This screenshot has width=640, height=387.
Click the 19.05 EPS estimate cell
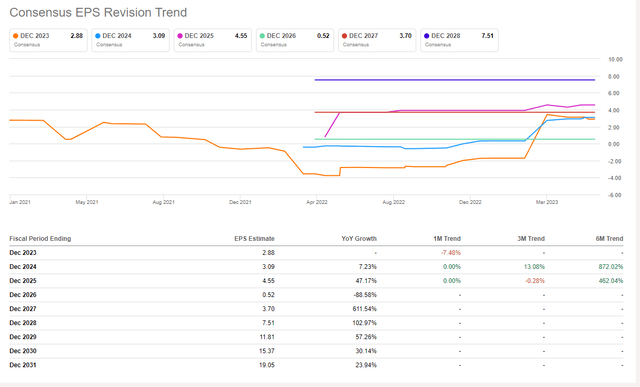[x=267, y=365]
